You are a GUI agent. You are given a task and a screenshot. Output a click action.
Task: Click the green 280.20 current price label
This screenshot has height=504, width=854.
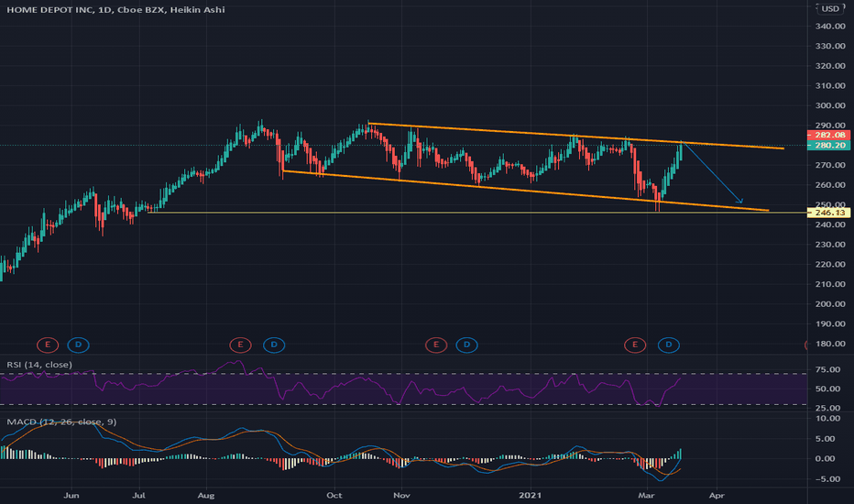[827, 146]
